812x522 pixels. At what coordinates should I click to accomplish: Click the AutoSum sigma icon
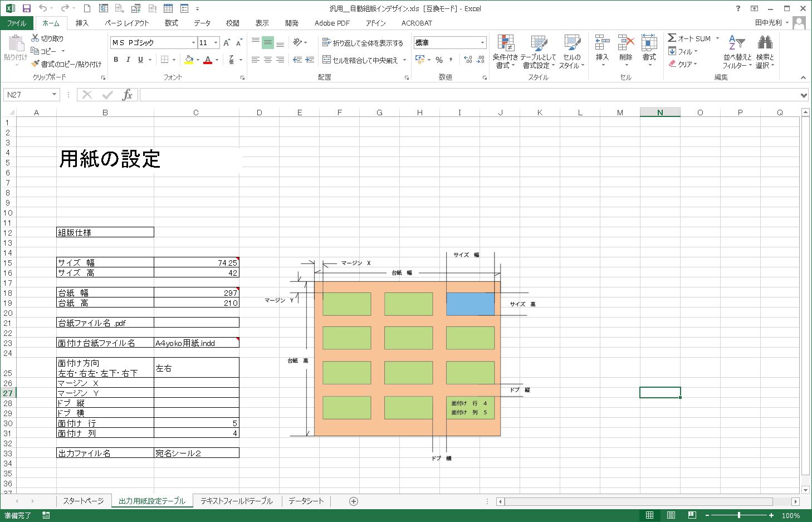tap(672, 38)
